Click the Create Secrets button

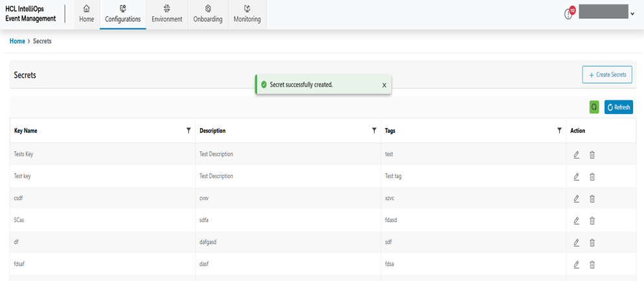(x=607, y=75)
